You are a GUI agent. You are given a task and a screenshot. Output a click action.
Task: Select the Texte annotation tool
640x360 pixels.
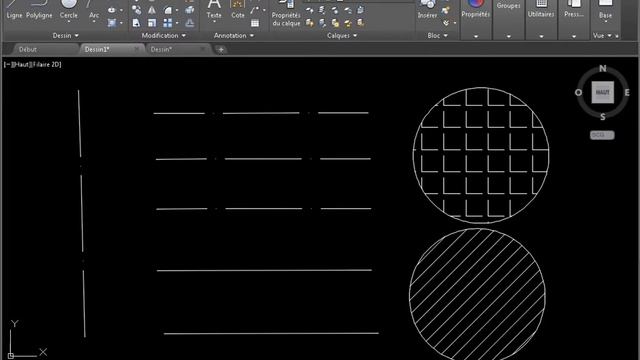pyautogui.click(x=214, y=10)
